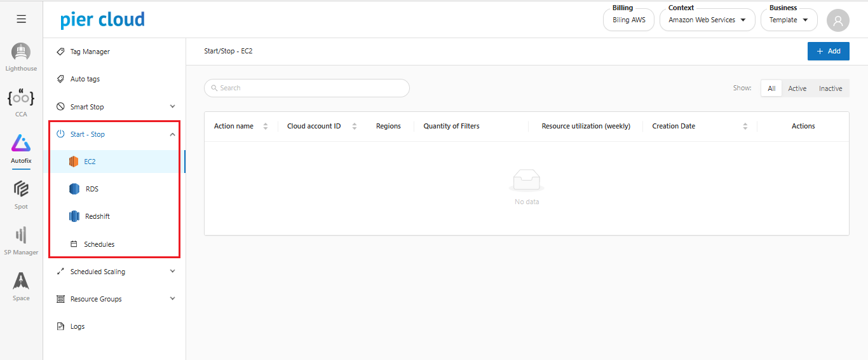Open the hamburger menu icon
Viewport: 868px width, 360px height.
[21, 19]
